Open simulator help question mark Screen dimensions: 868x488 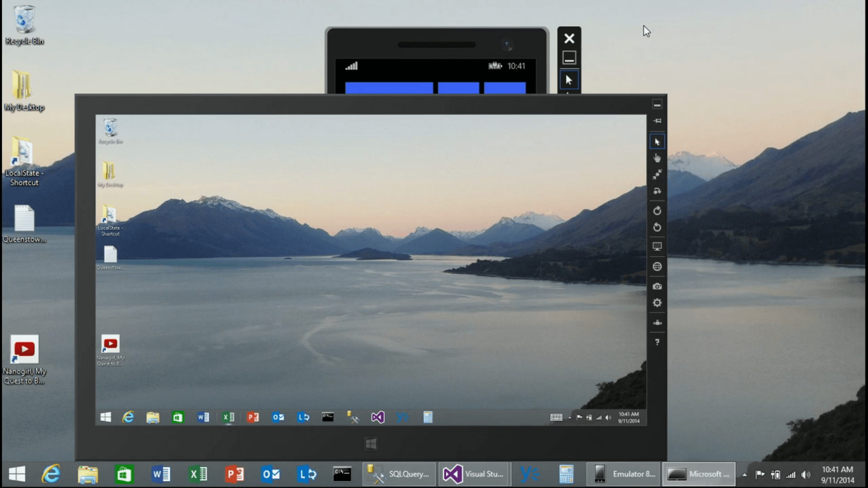657,342
